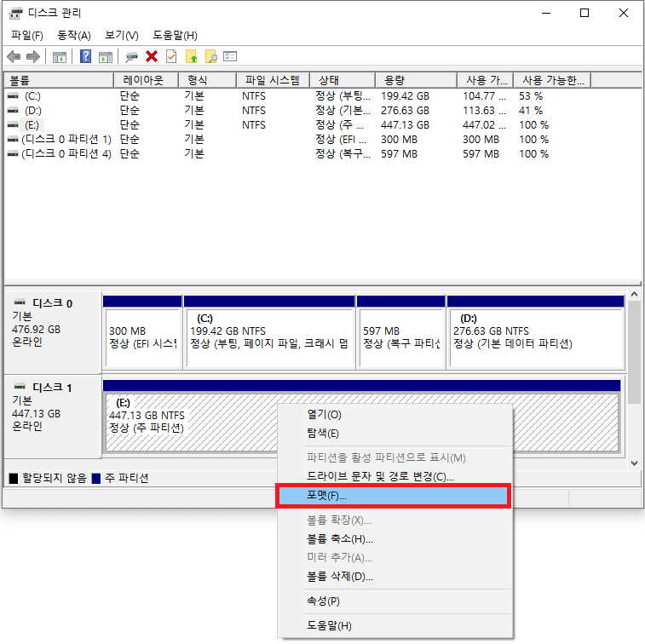Click the folder with magnifier icon

click(x=211, y=57)
